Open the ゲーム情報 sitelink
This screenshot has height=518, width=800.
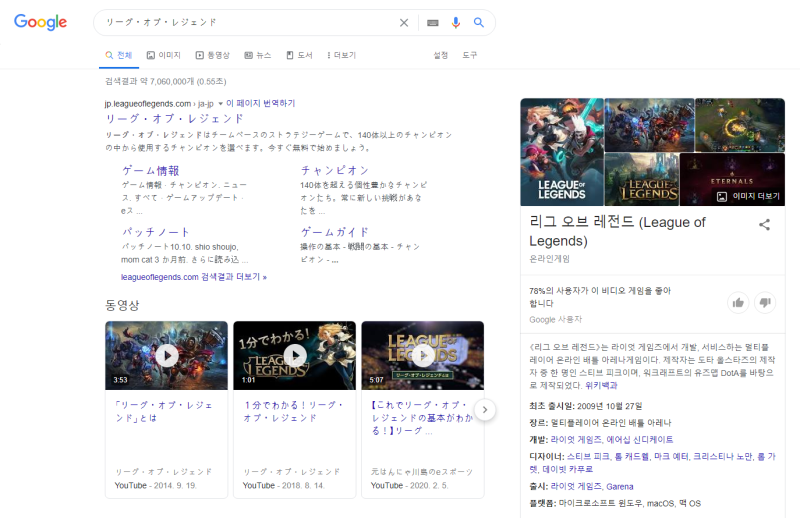(151, 170)
